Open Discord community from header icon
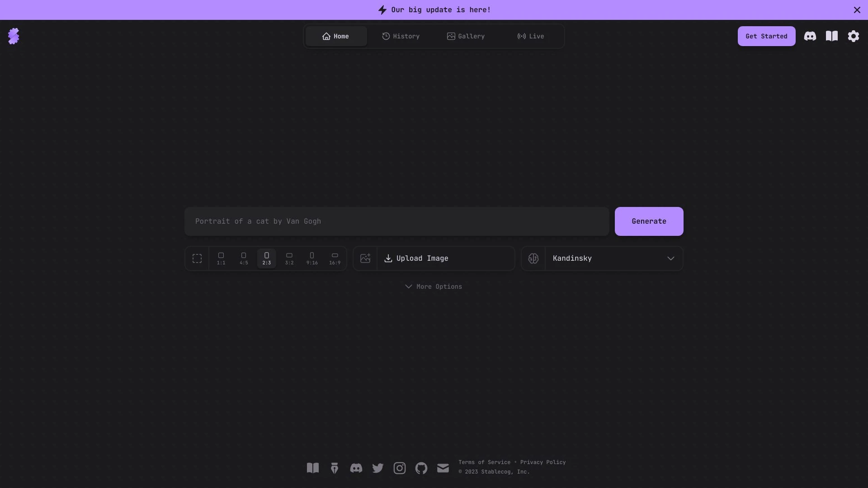The width and height of the screenshot is (868, 488). (810, 36)
